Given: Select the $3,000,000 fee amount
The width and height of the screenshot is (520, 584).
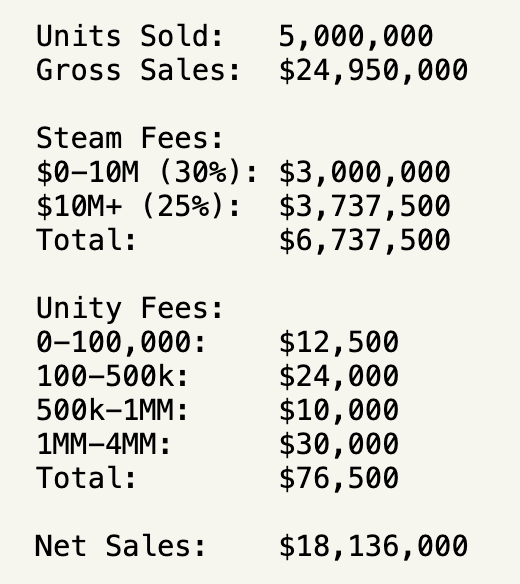Looking at the screenshot, I should (x=365, y=173).
